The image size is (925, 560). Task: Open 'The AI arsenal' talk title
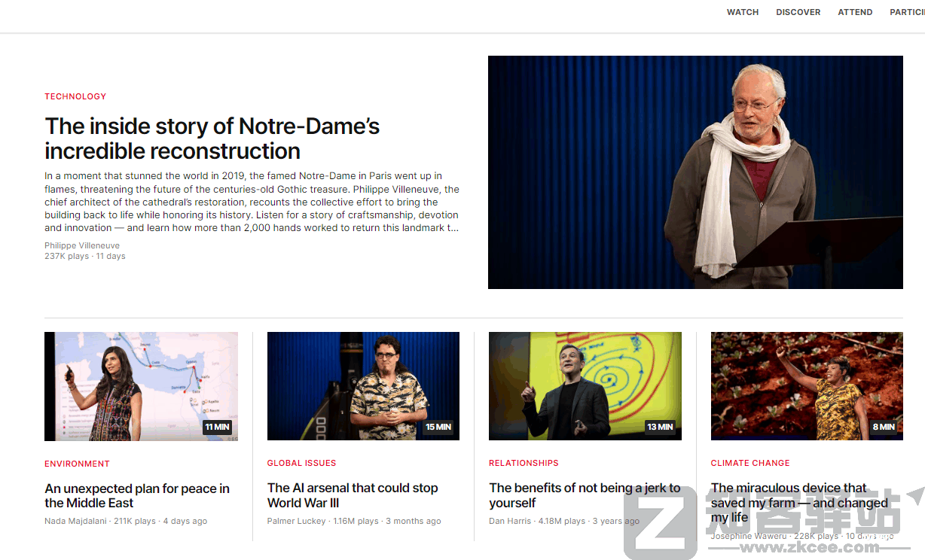353,495
